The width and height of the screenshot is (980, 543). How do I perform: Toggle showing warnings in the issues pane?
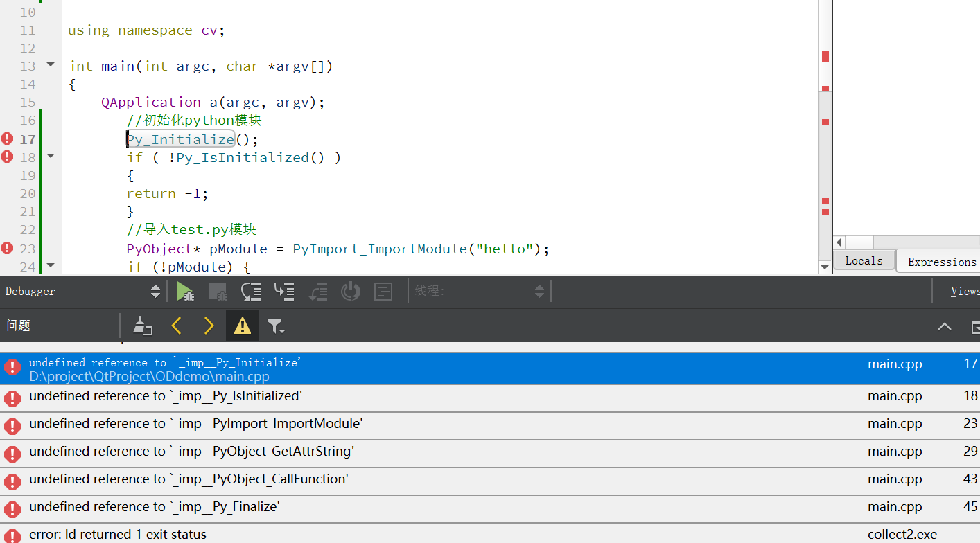click(x=243, y=326)
